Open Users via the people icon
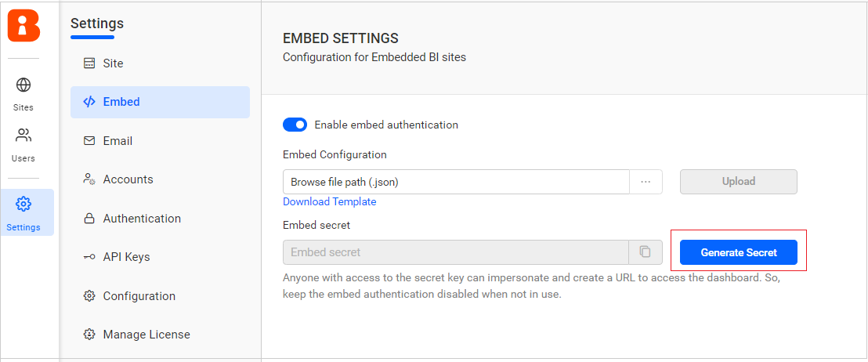The width and height of the screenshot is (868, 362). coord(24,136)
